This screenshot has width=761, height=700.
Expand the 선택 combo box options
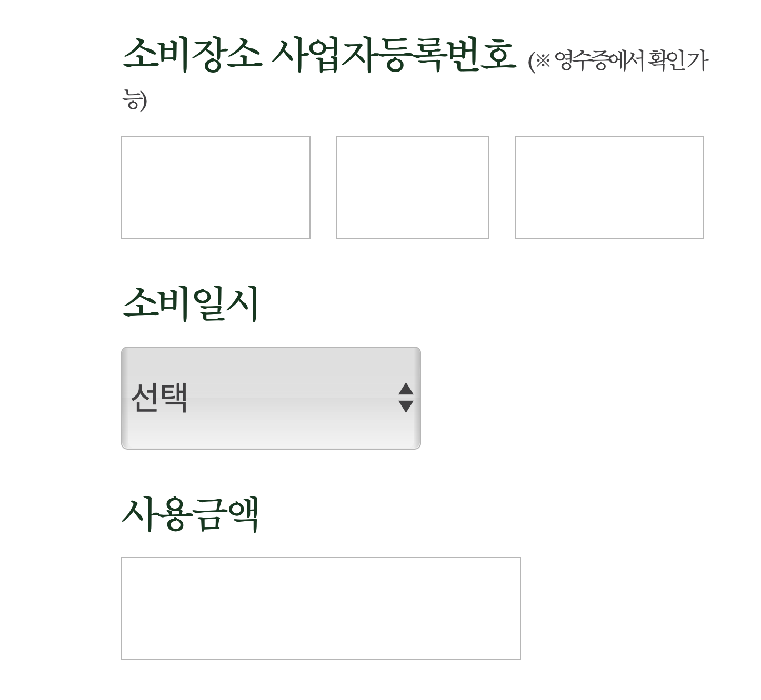pos(271,397)
